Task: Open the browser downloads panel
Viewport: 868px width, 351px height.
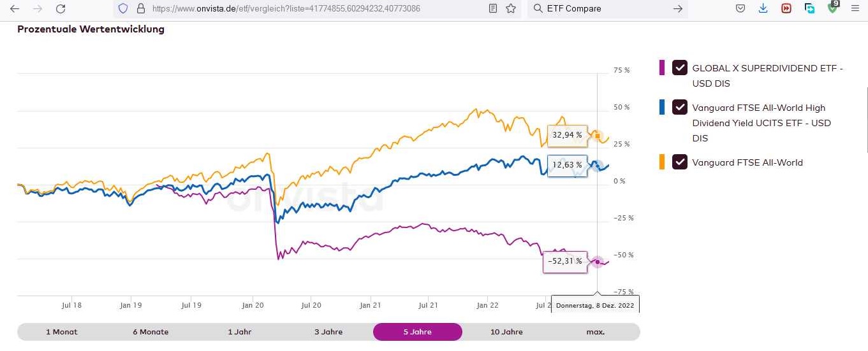Action: 763,9
